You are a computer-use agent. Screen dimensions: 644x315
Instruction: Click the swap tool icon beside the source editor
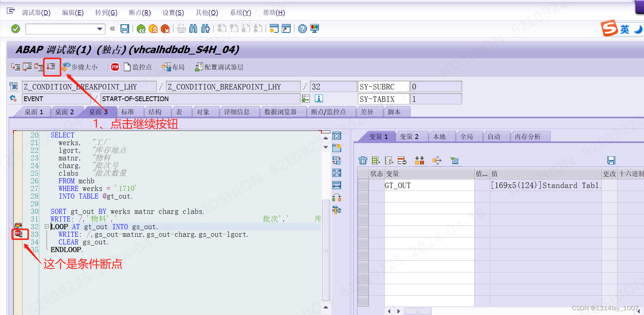337,160
